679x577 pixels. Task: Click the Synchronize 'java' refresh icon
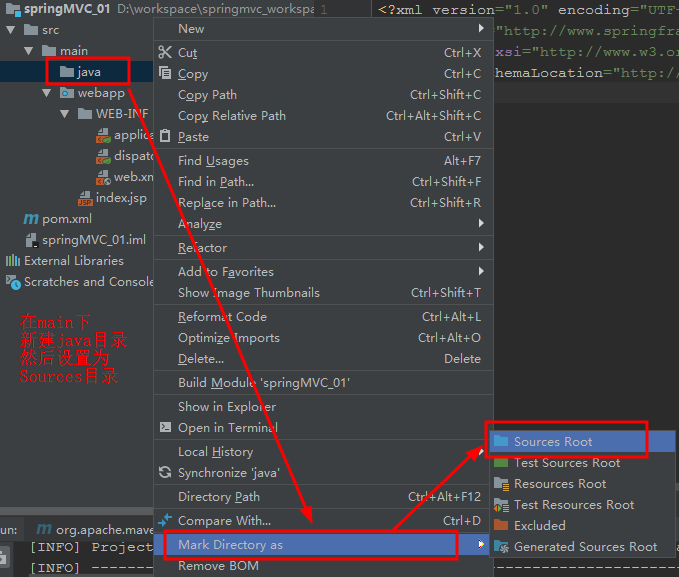click(165, 473)
